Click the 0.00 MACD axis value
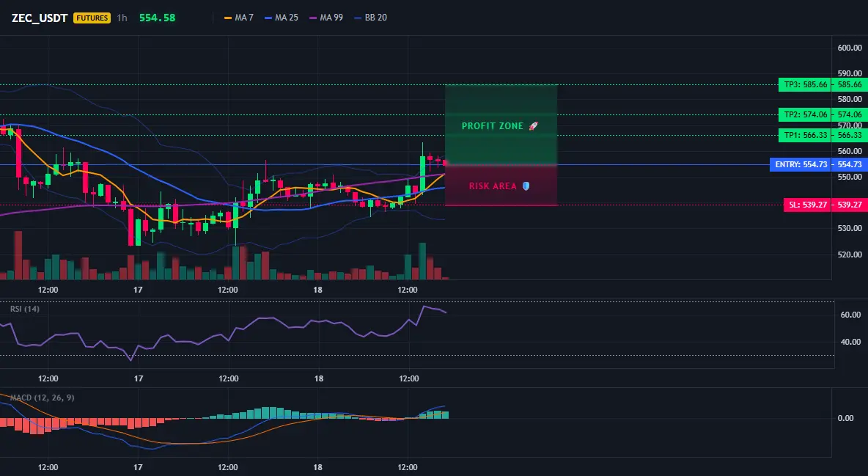The width and height of the screenshot is (868, 476). coord(845,418)
